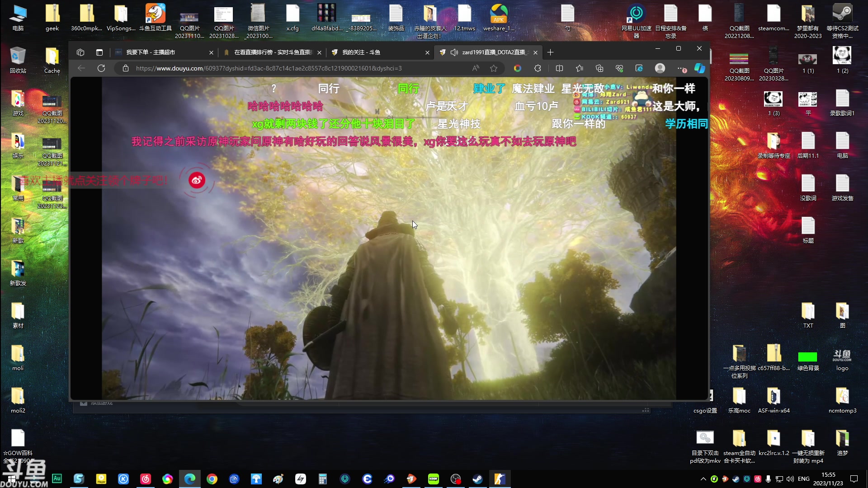Switch to 我要下单 - 主播超市 tab
868x488 pixels.
coord(163,52)
